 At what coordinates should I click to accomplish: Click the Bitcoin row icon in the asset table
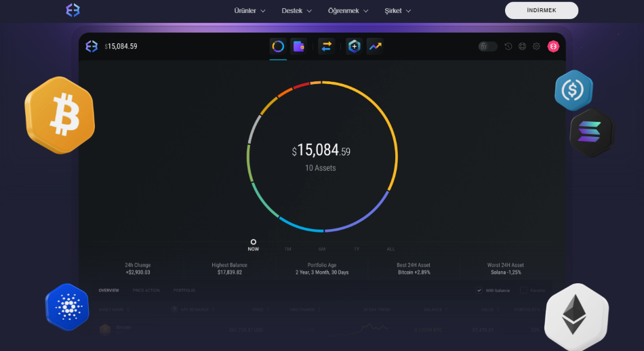click(x=105, y=329)
